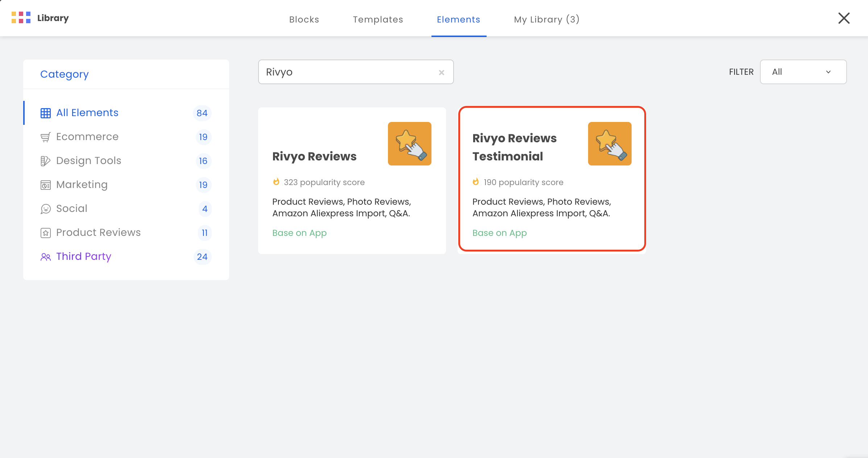
Task: Click the Product Reviews star icon
Action: point(46,233)
